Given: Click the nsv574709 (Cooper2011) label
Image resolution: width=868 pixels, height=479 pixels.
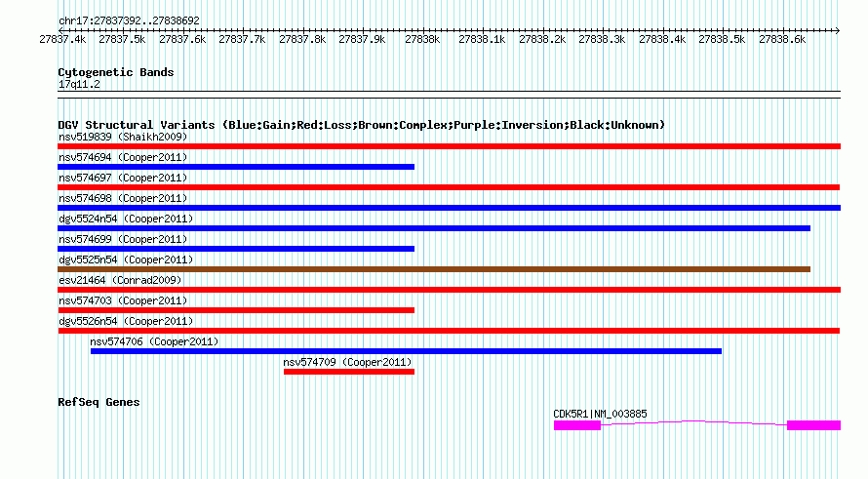Looking at the screenshot, I should pos(347,362).
